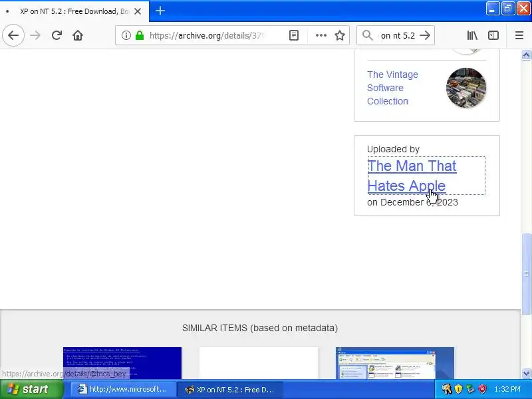
Task: Click the Vintage Software Collection round thumbnail
Action: (x=466, y=88)
